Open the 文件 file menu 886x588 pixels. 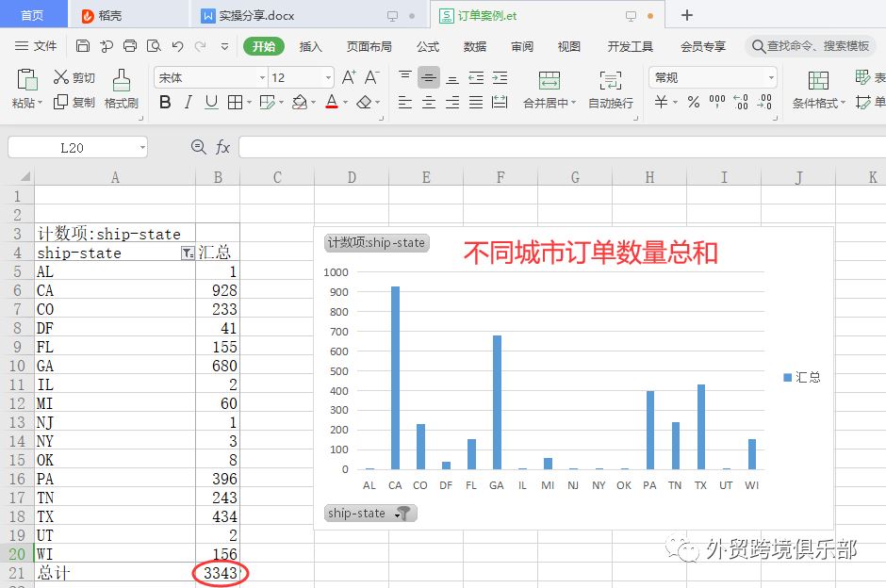pos(36,46)
